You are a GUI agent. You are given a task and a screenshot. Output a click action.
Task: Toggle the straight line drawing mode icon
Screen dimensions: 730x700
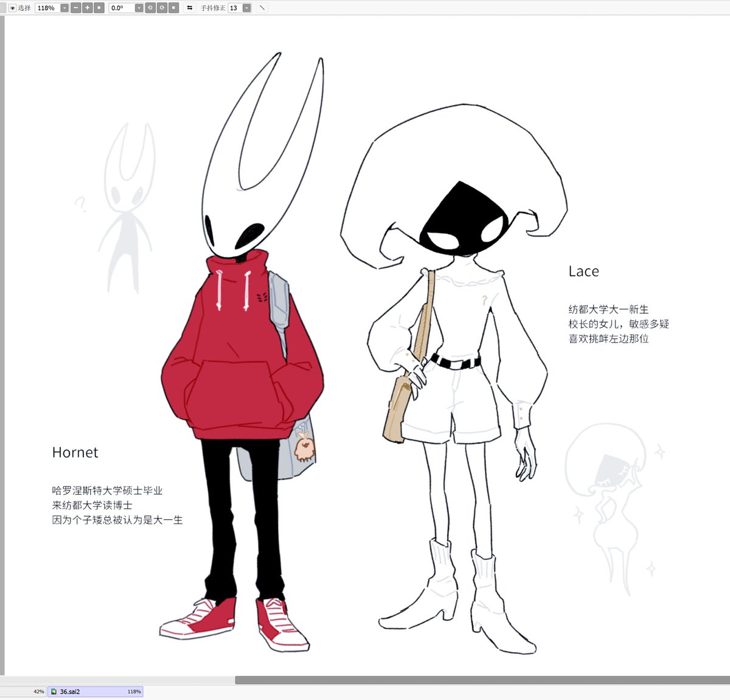point(262,8)
